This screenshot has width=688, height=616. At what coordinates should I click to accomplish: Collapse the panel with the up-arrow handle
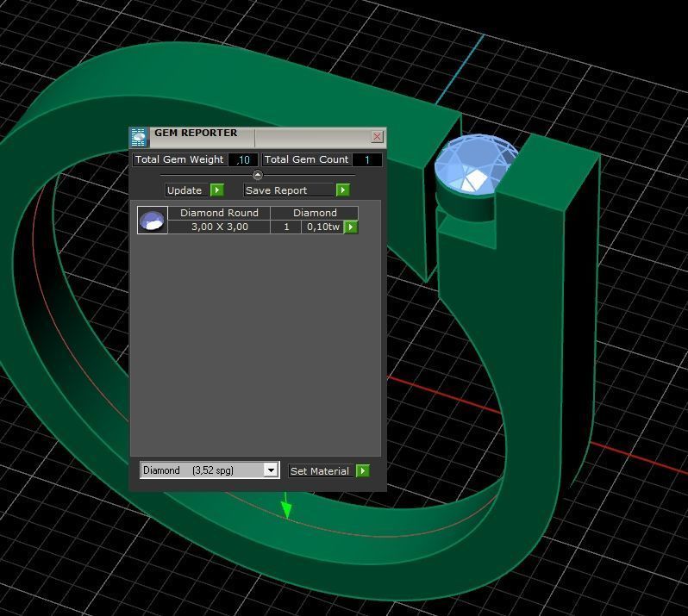pos(258,175)
